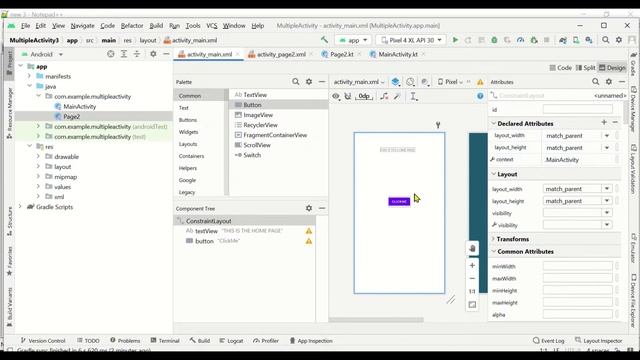
Task: Collapse the Declared Attributes section
Action: [493, 123]
